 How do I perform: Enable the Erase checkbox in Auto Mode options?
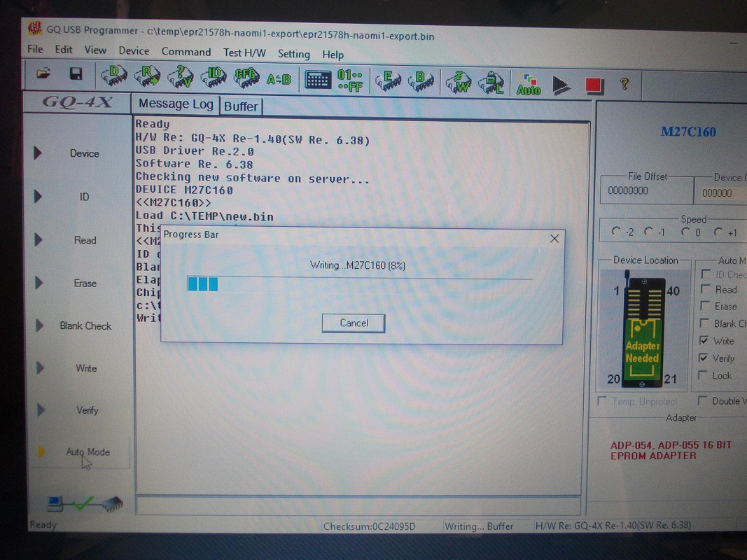click(x=705, y=306)
